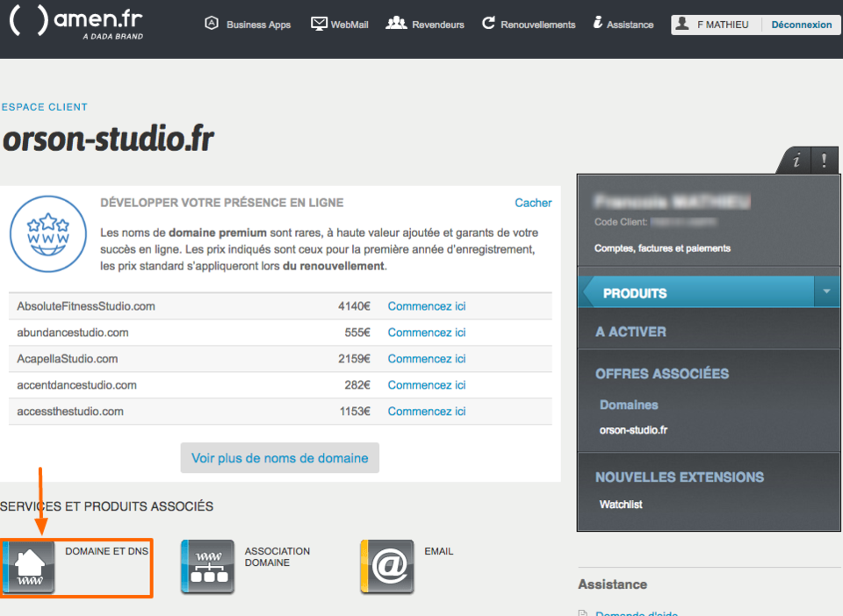Click the user avatar icon beside F MATHIEU
Viewport: 843px width, 616px height.
(x=682, y=24)
